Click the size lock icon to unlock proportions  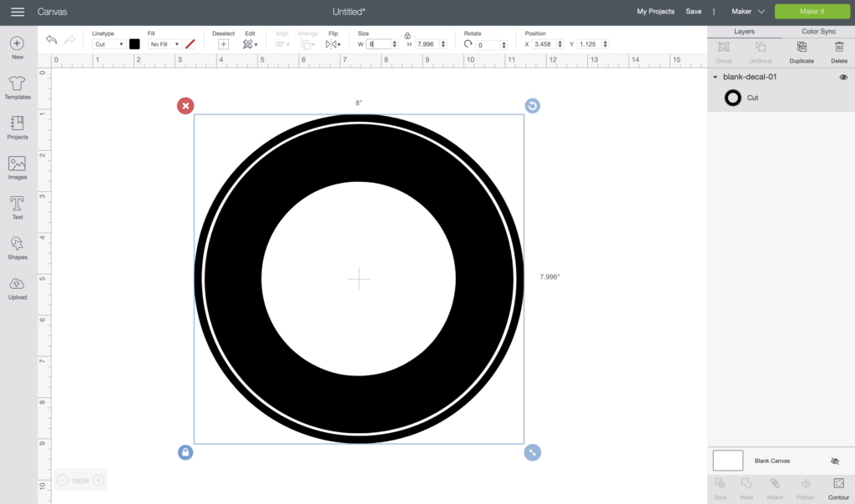[407, 37]
